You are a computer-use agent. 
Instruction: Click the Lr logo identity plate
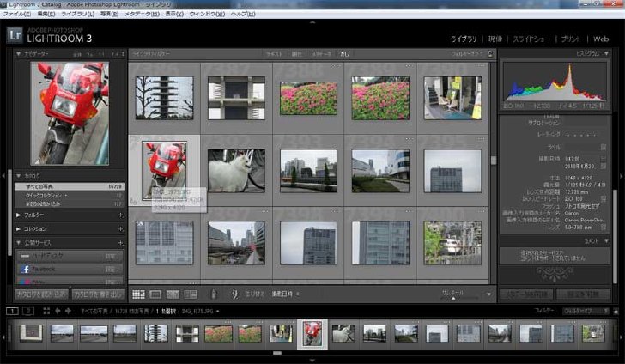[x=15, y=35]
